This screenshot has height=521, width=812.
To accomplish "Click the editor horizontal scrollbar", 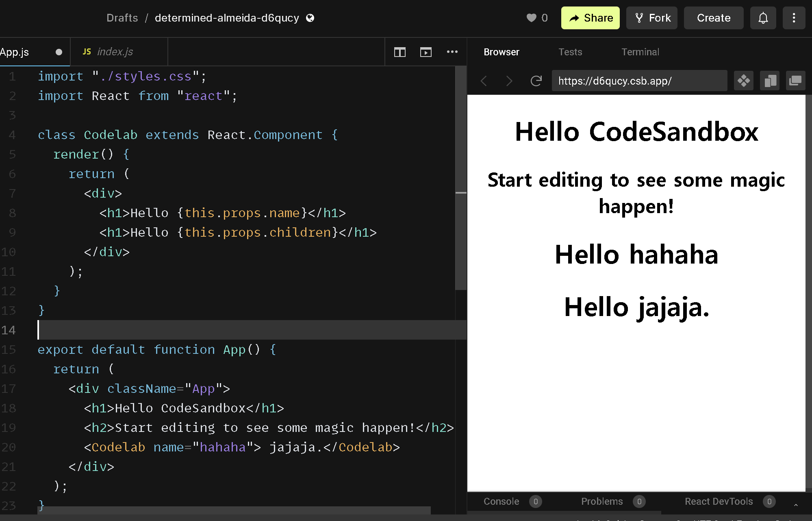I will pyautogui.click(x=234, y=510).
